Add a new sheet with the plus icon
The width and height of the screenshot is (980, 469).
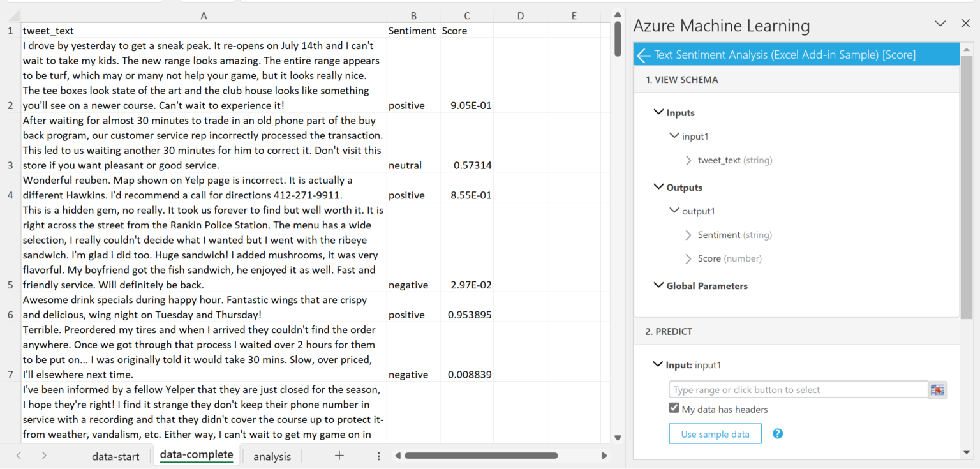pos(339,456)
